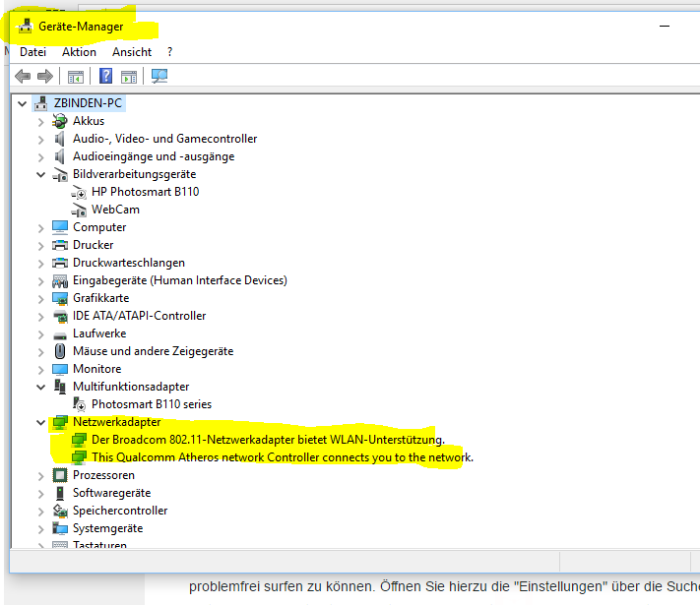Toggle the console tree pane toolbar icon
The width and height of the screenshot is (700, 605).
click(76, 77)
